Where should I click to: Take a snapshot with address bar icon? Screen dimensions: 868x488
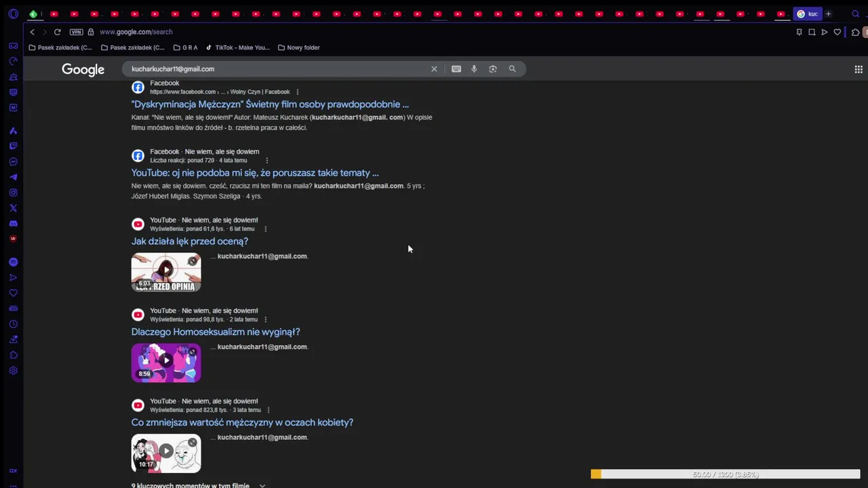[812, 32]
